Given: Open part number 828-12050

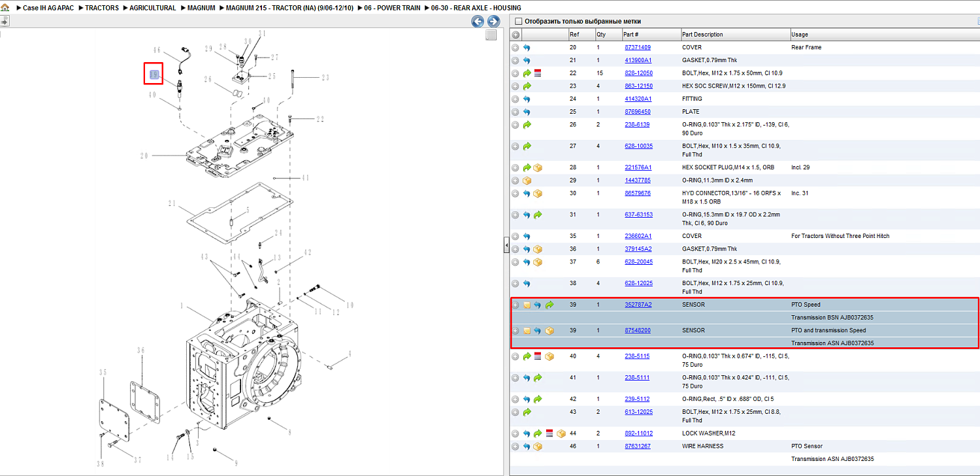Looking at the screenshot, I should point(638,73).
